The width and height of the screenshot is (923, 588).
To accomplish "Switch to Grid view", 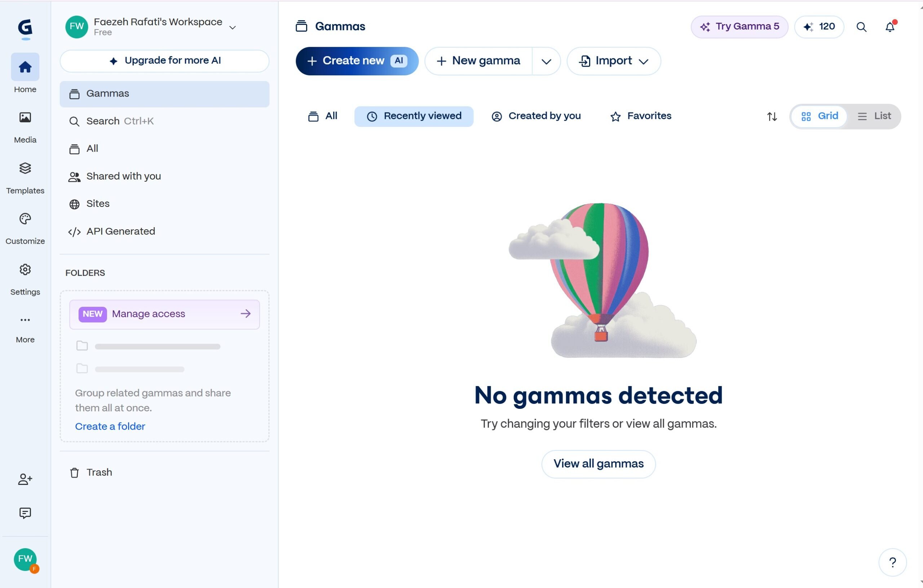I will click(x=819, y=116).
